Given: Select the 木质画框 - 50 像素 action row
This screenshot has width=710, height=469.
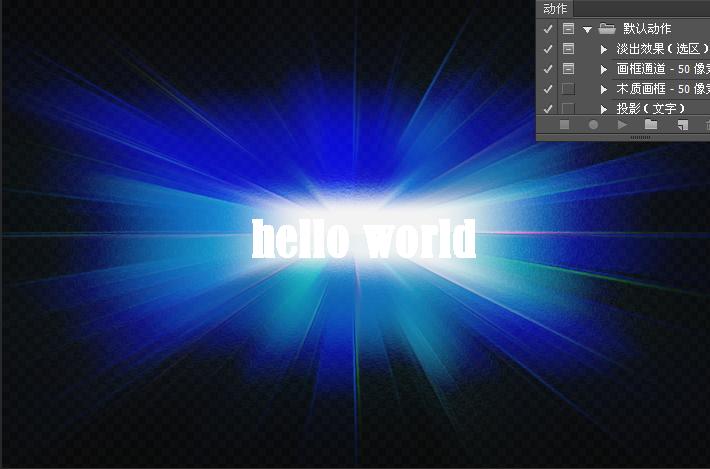Looking at the screenshot, I should point(663,89).
